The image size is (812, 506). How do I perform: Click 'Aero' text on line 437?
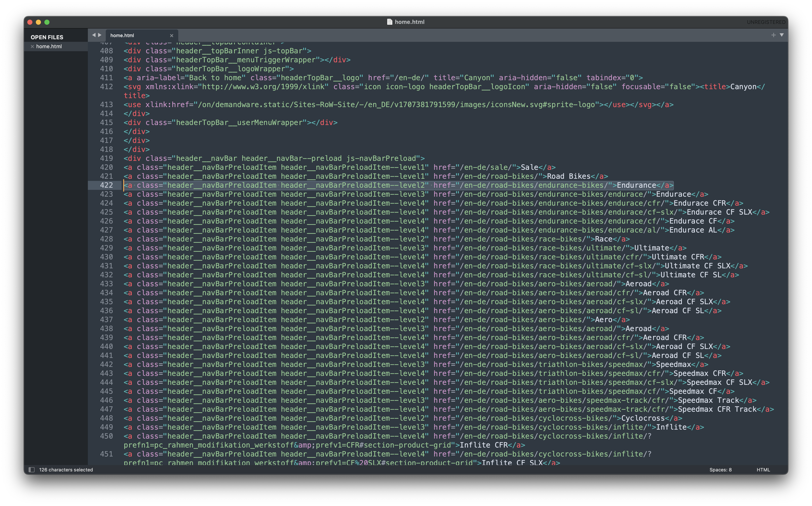pos(604,320)
